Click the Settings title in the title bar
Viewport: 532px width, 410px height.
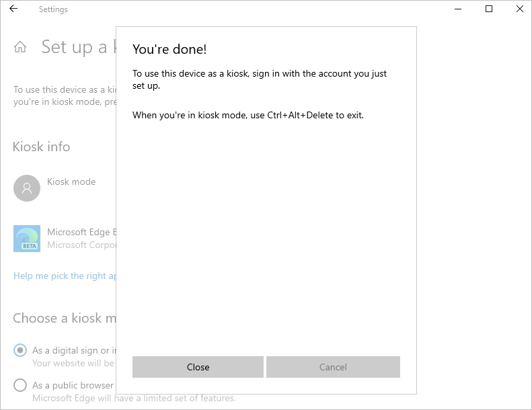(53, 9)
